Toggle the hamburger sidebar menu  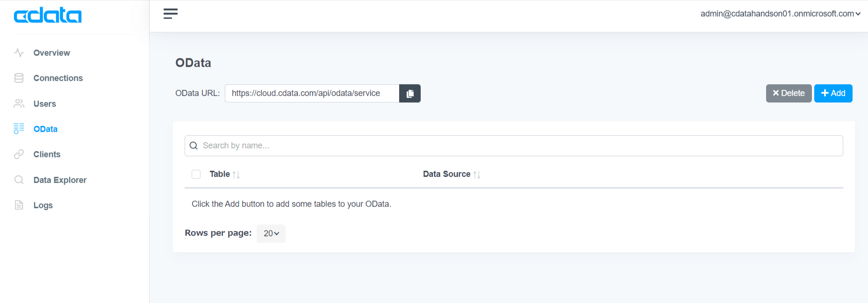click(x=171, y=14)
